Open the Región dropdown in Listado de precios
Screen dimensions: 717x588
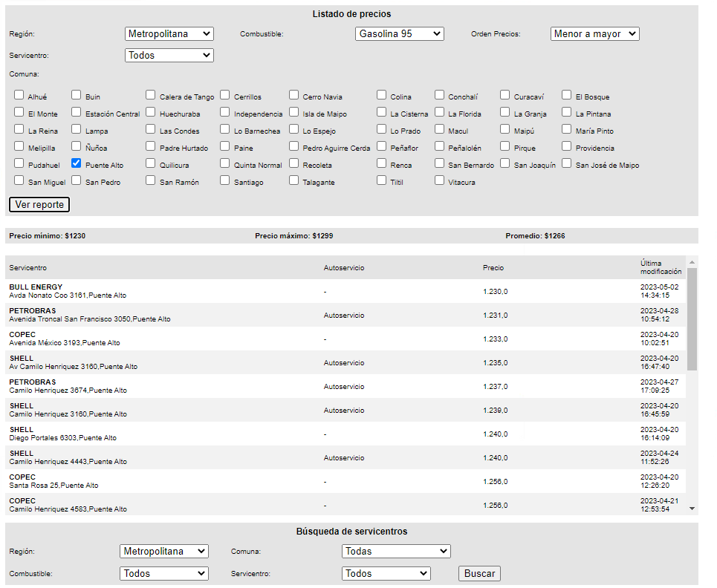[169, 34]
